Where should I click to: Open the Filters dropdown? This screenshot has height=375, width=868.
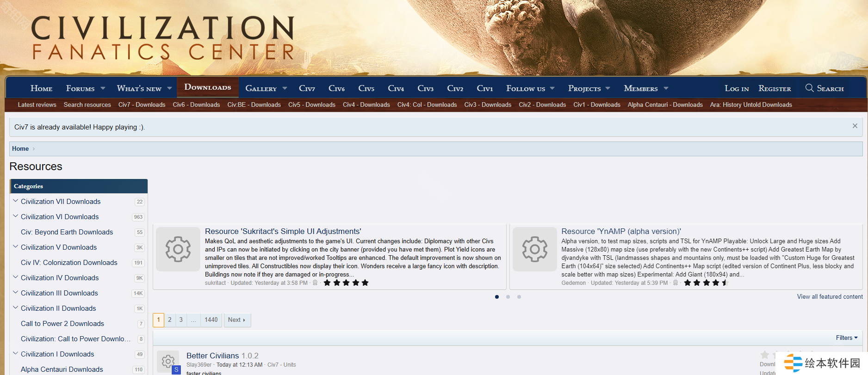point(846,338)
